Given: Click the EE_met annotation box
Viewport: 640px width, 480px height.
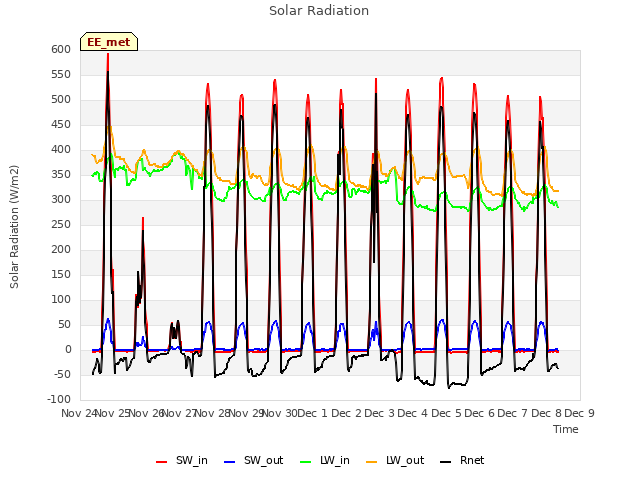Looking at the screenshot, I should click(x=109, y=42).
